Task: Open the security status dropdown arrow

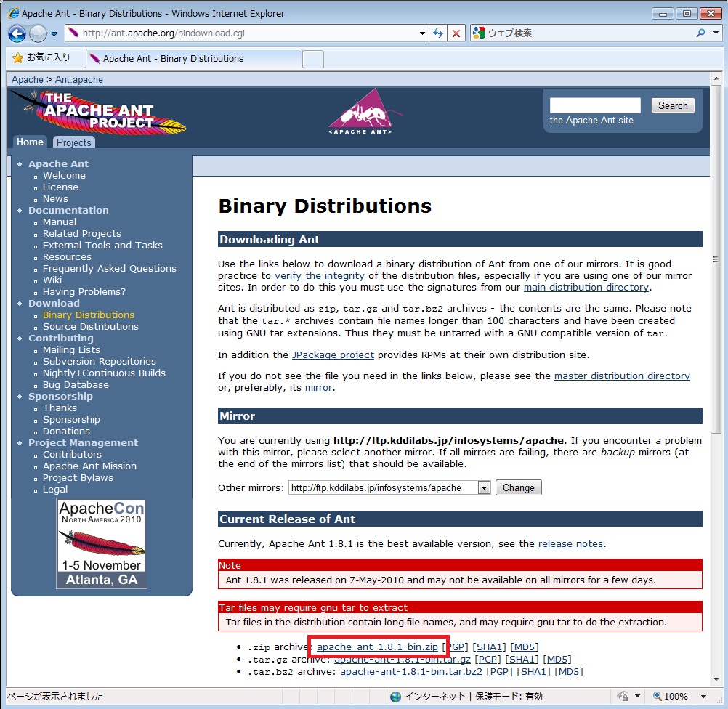Action: tap(637, 696)
